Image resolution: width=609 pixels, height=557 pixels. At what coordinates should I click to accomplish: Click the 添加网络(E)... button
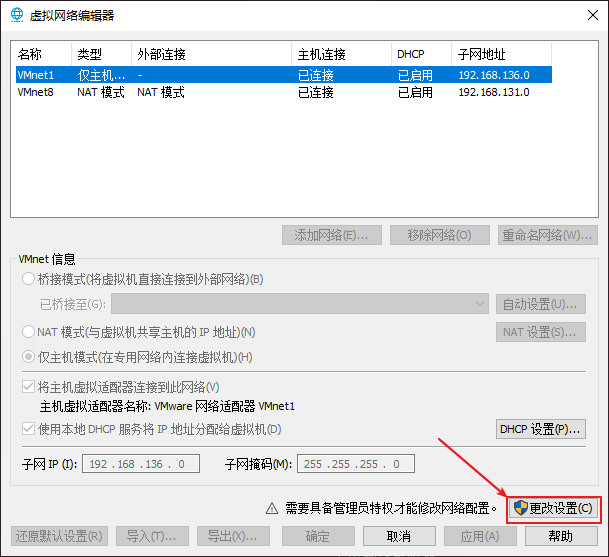(x=332, y=235)
